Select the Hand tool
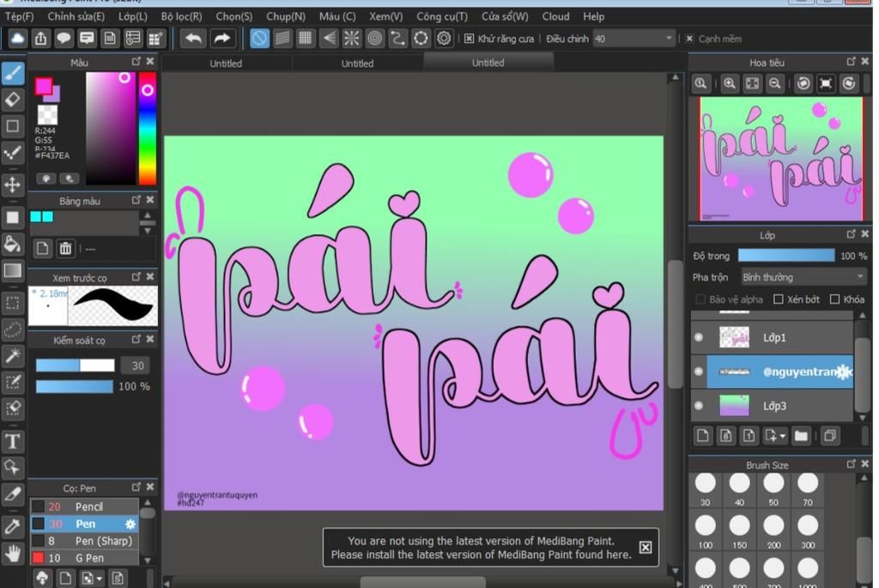Screen dimensions: 879x588 point(13,554)
